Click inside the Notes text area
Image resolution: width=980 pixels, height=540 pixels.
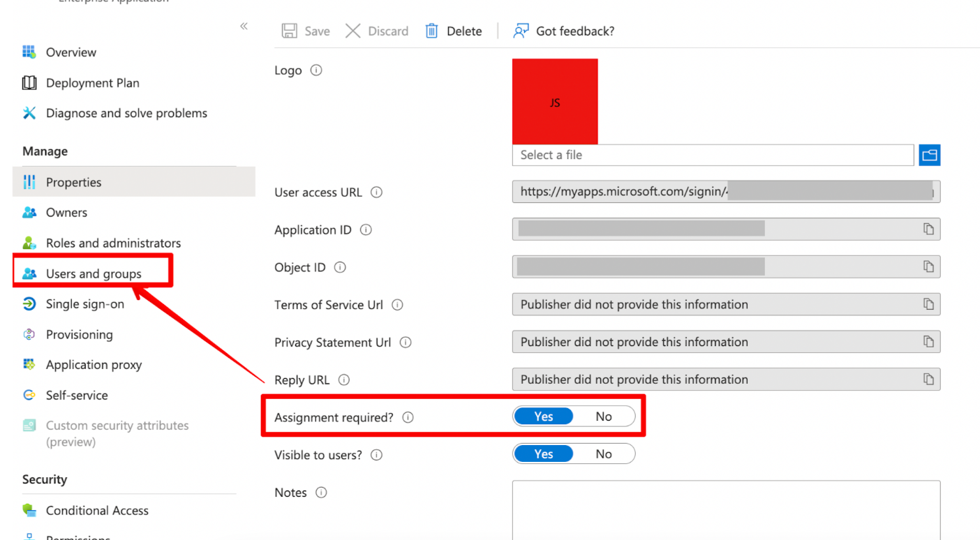tap(726, 509)
